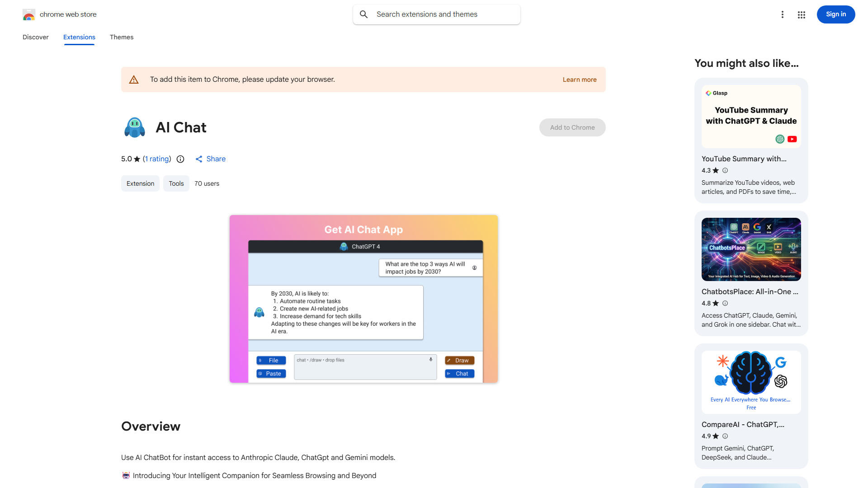Switch to the Themes tab

point(122,37)
